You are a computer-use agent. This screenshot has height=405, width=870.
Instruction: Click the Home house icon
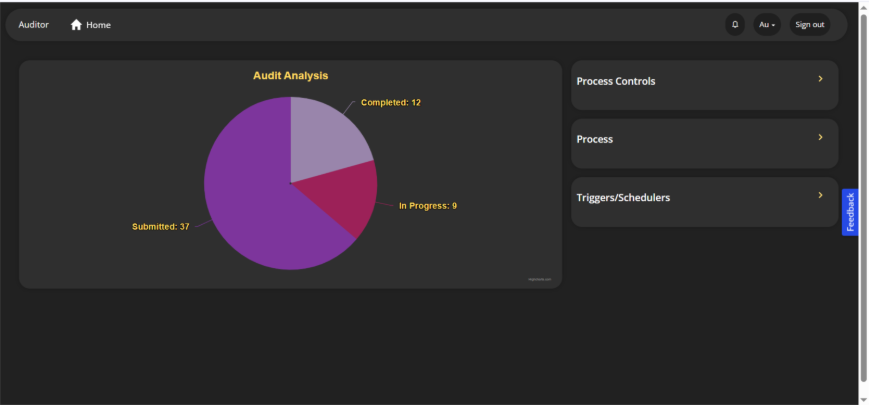point(76,25)
